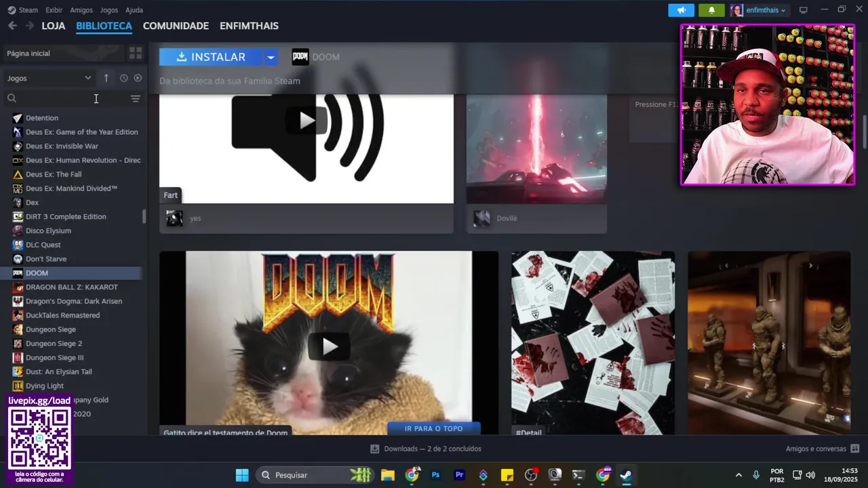Open the announcements megaphone icon
The image size is (868, 488).
[x=681, y=10]
